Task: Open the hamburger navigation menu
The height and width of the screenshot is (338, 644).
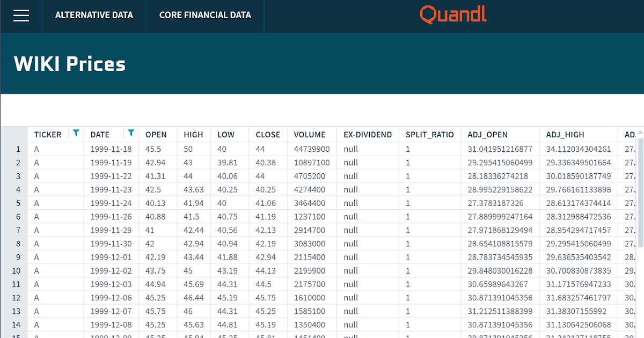Action: (21, 16)
